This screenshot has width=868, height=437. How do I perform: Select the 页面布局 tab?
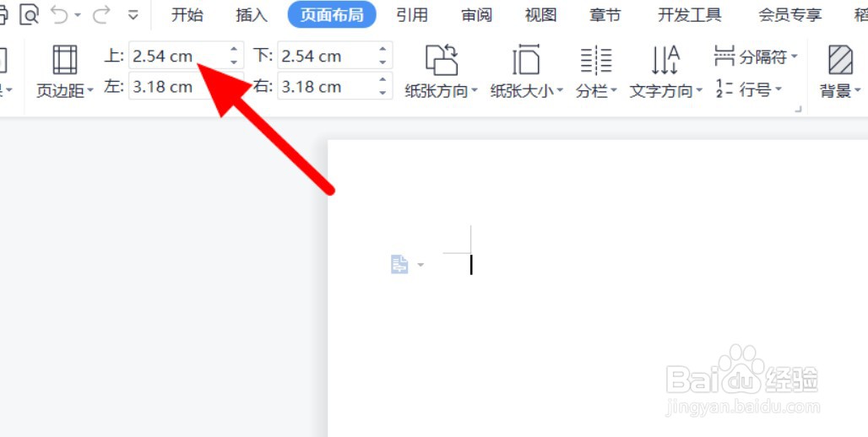click(332, 15)
